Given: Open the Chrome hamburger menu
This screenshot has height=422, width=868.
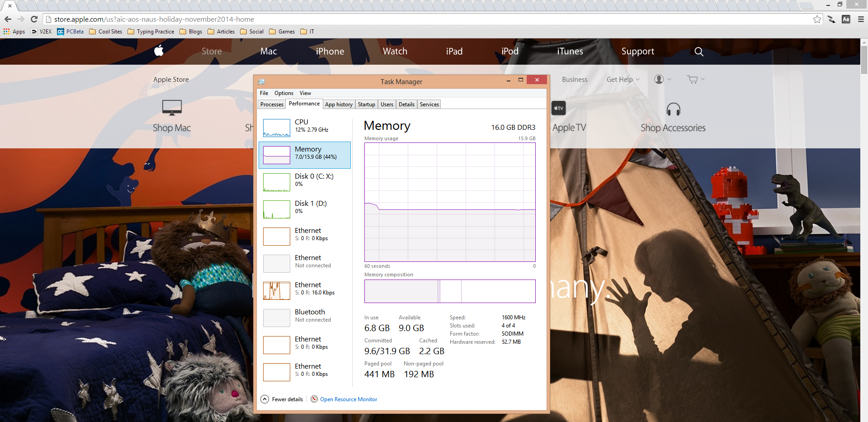Looking at the screenshot, I should pos(861,19).
